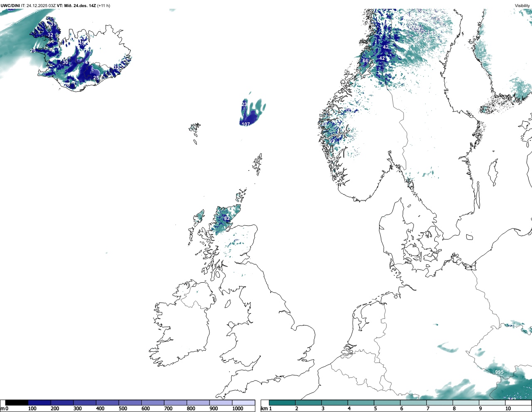Click the 300–400 m legend swatch
532x412 pixels.
pos(85,402)
